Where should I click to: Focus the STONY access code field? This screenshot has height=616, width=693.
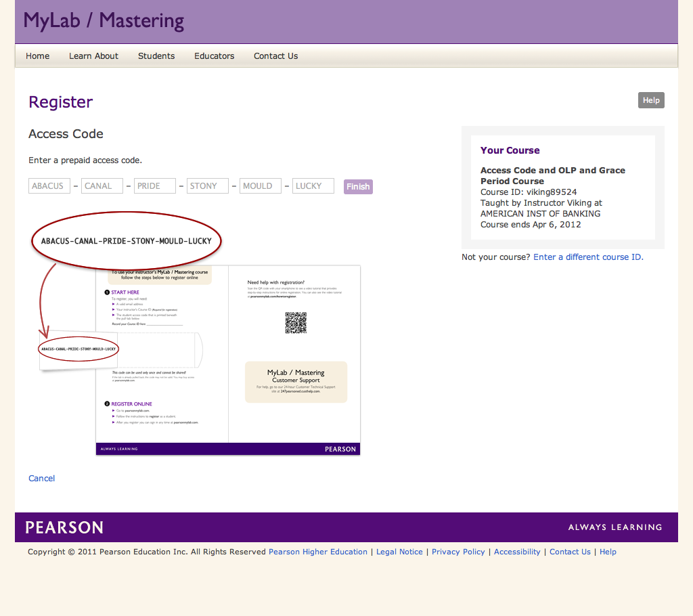(208, 185)
